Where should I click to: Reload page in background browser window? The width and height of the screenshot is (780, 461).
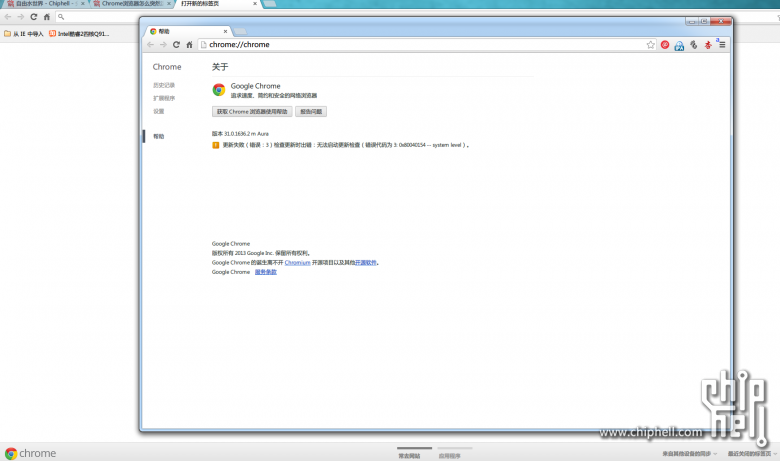33,17
